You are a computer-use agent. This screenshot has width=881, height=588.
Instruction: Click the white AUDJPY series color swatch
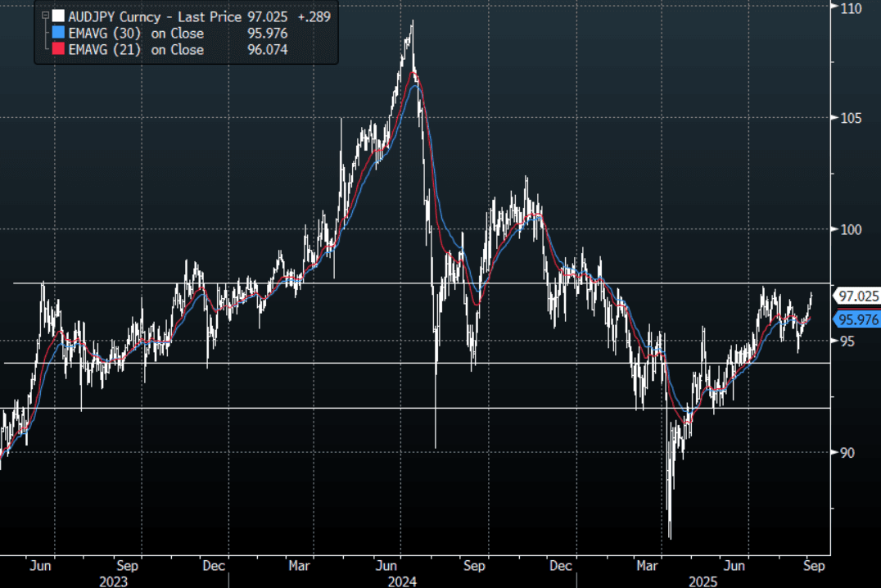coord(57,16)
